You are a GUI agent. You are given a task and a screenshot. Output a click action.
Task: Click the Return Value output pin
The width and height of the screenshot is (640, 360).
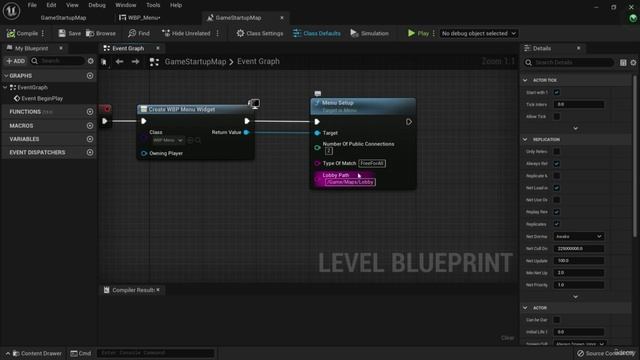[x=247, y=132]
